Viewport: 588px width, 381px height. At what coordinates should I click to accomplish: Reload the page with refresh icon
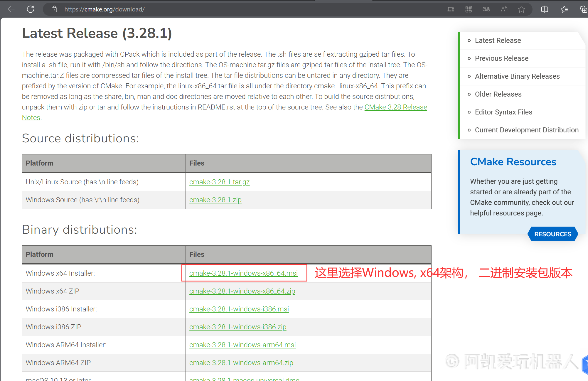pyautogui.click(x=31, y=9)
